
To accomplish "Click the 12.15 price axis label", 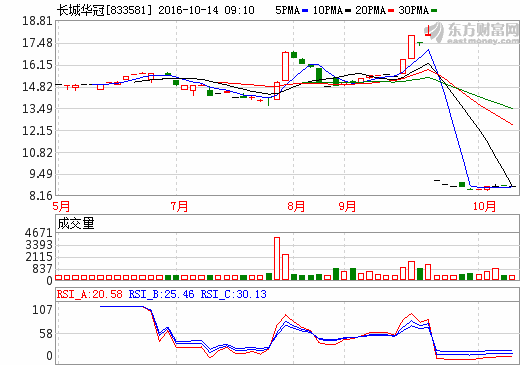I will 37,131.
